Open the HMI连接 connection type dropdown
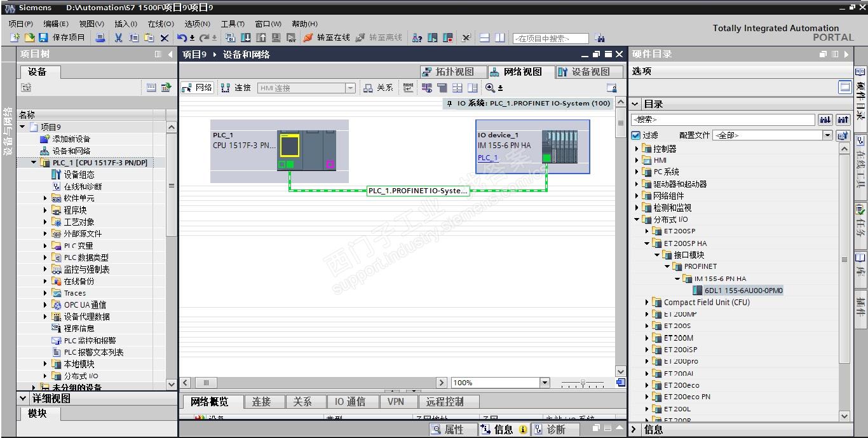This screenshot has width=868, height=438. tap(350, 88)
